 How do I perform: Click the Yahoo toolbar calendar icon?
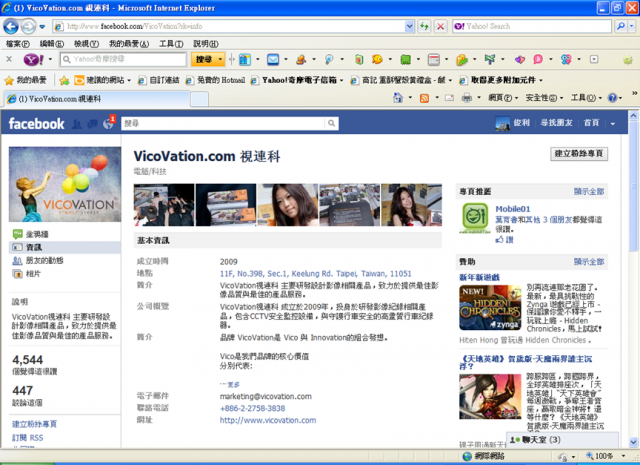[x=433, y=60]
